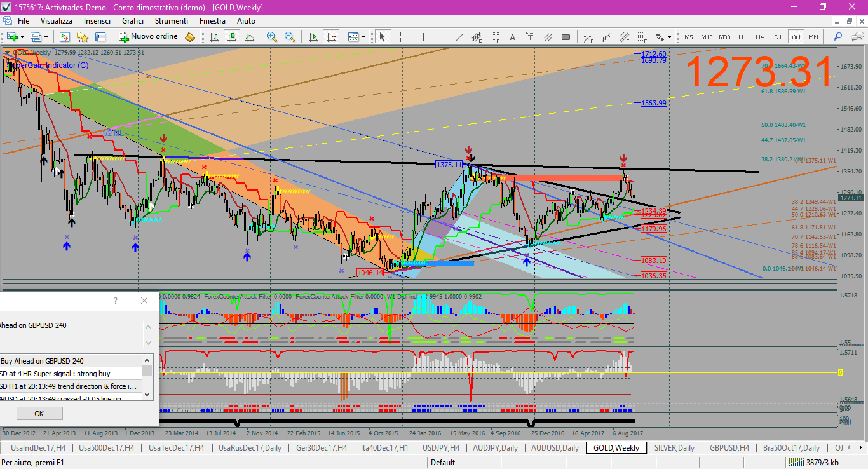868x469 pixels.
Task: Select the equidistant channel tool
Action: tap(477, 37)
